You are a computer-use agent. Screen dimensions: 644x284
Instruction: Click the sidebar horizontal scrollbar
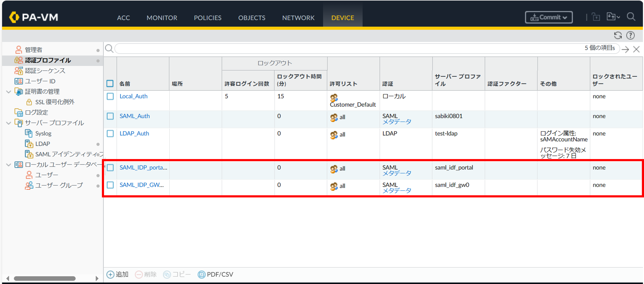pos(45,279)
